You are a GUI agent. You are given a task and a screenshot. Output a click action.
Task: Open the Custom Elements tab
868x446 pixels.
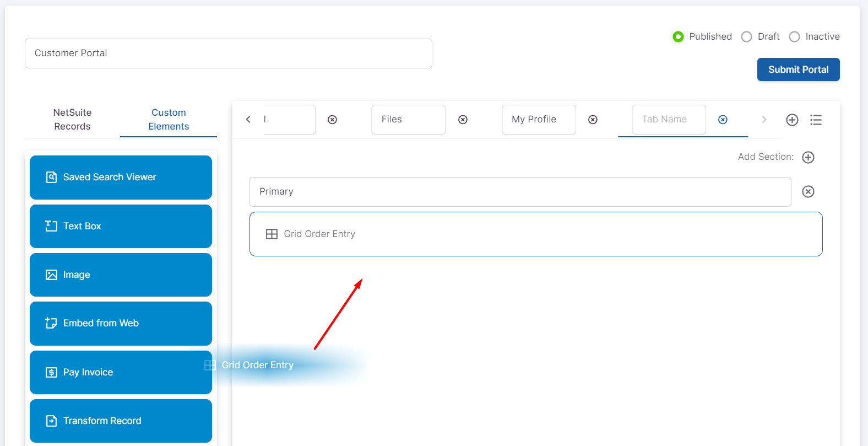click(x=169, y=119)
